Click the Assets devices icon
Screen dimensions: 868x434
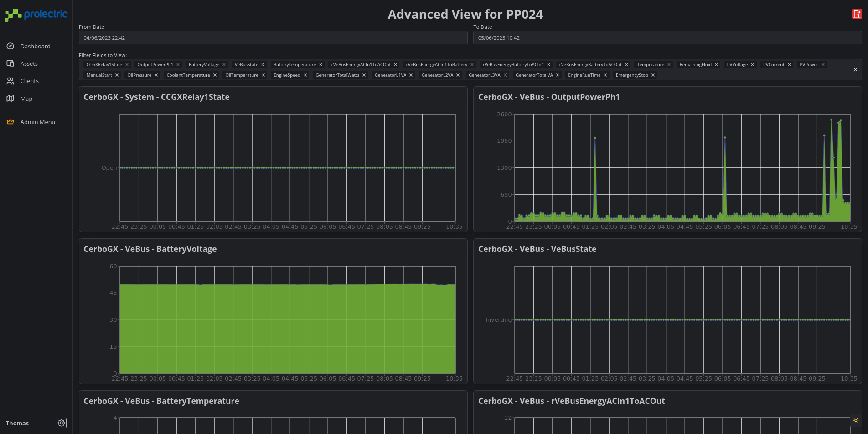(10, 63)
